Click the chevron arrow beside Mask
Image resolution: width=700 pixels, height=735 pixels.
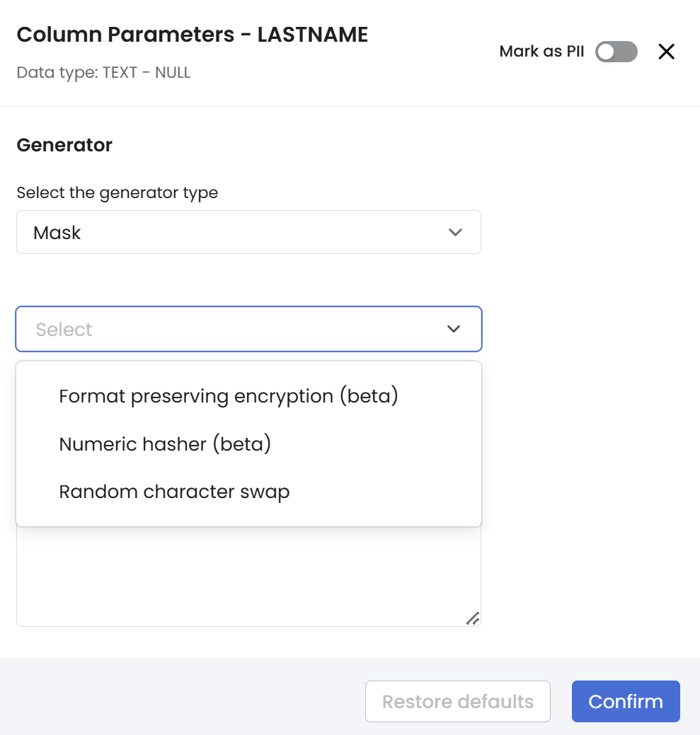click(455, 232)
